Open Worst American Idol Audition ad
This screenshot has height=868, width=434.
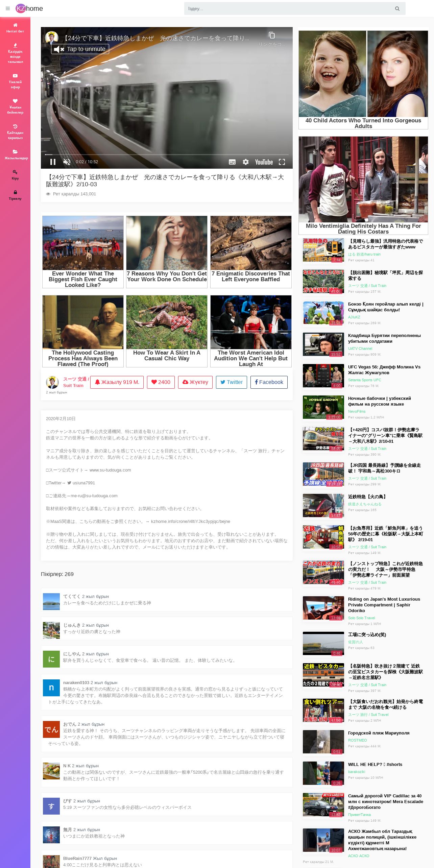click(251, 331)
